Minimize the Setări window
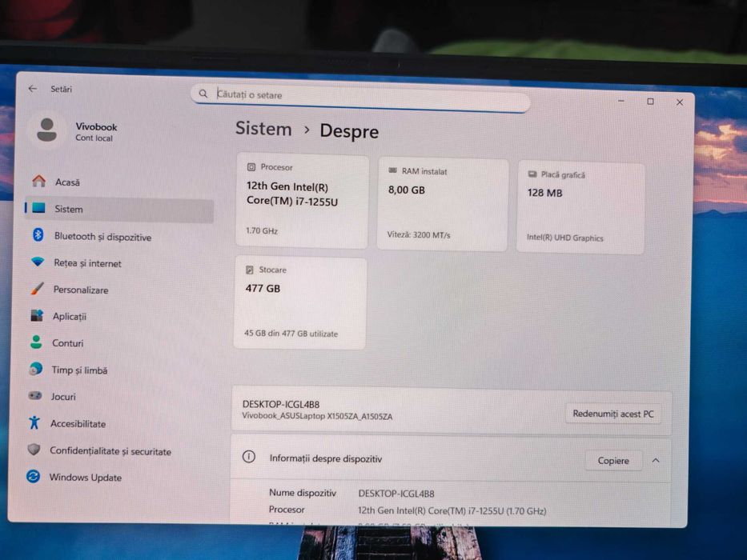The image size is (747, 560). 621,101
